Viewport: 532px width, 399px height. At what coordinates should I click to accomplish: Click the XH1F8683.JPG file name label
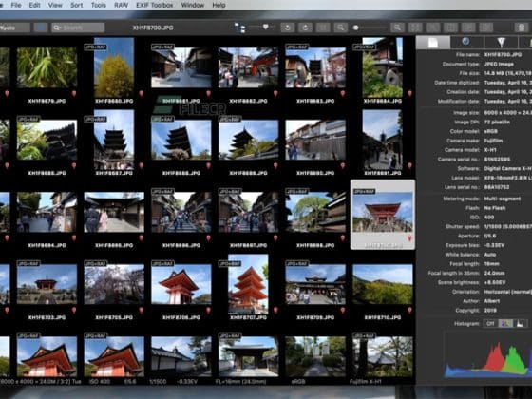[x=315, y=101]
